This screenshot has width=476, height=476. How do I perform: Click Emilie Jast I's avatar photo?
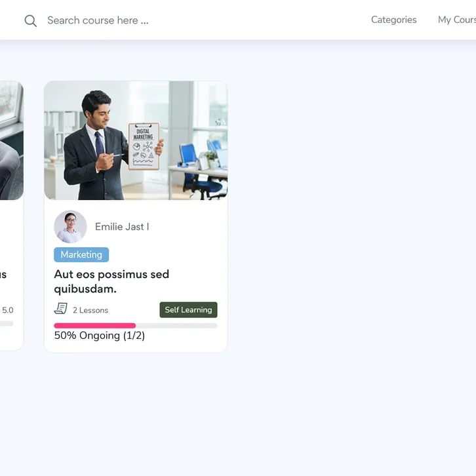tap(70, 227)
